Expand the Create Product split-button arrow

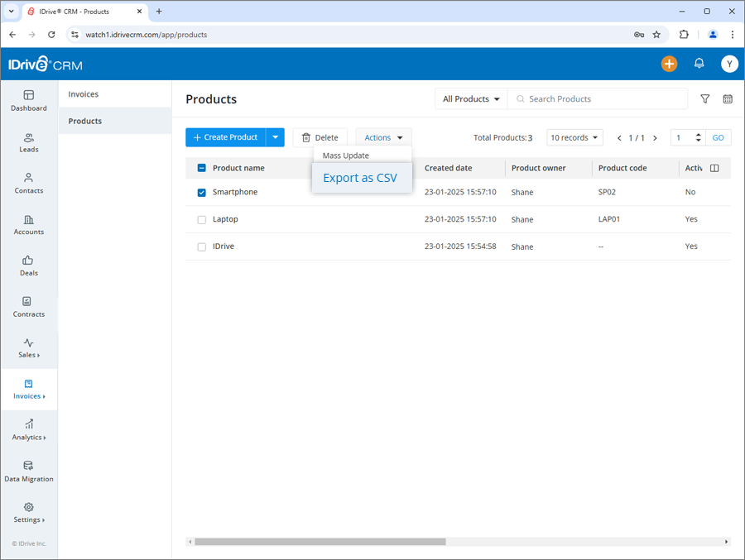tap(275, 136)
